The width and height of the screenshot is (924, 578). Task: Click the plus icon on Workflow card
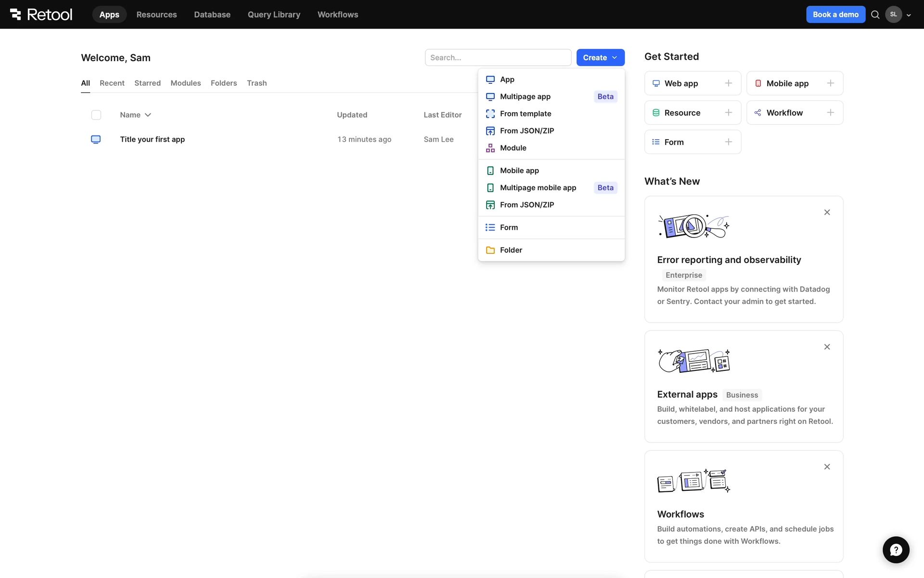[x=831, y=113]
